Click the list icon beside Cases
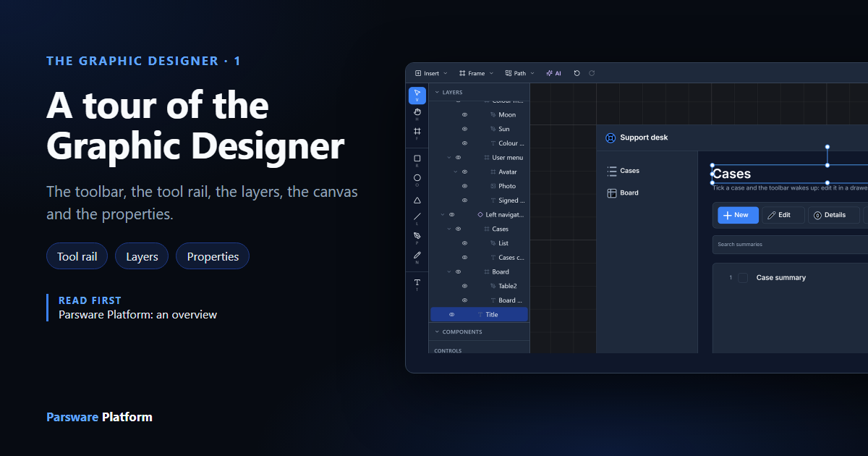868x456 pixels. tap(612, 171)
